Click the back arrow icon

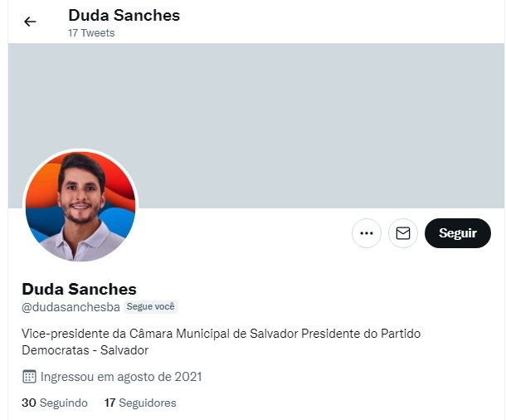(x=31, y=22)
